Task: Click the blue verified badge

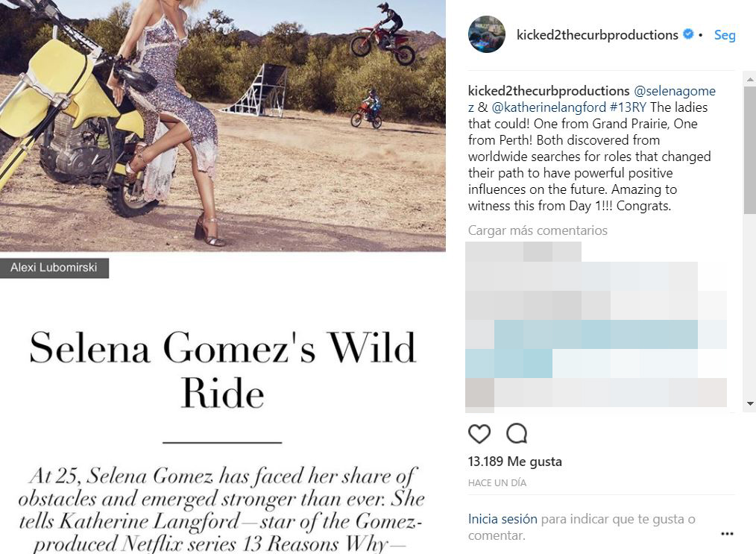Action: (689, 34)
